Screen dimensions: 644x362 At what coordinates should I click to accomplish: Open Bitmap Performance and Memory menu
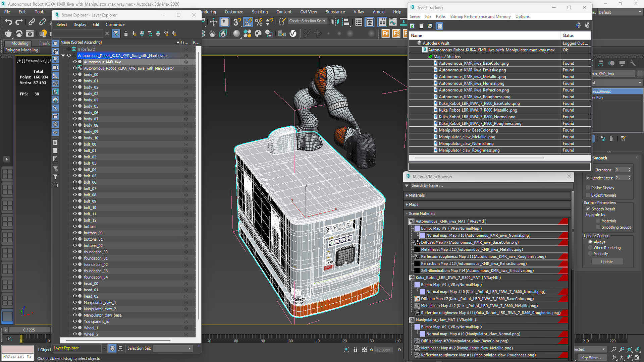[x=480, y=16]
